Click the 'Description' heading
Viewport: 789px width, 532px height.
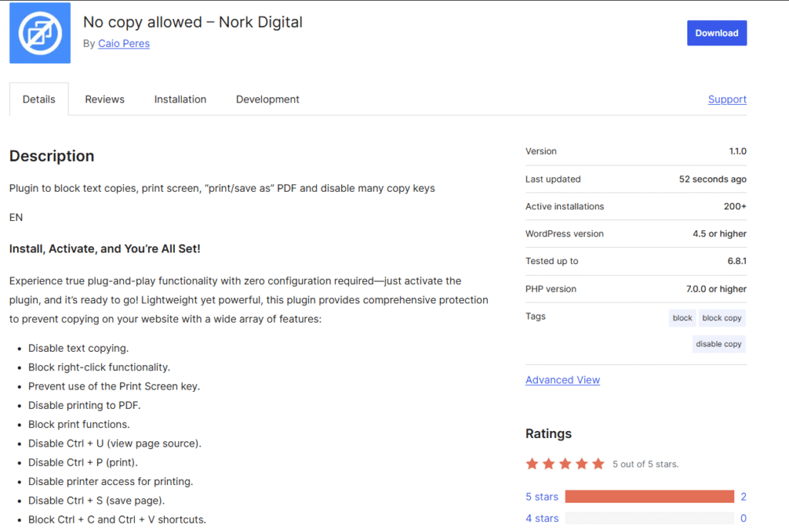tap(52, 156)
